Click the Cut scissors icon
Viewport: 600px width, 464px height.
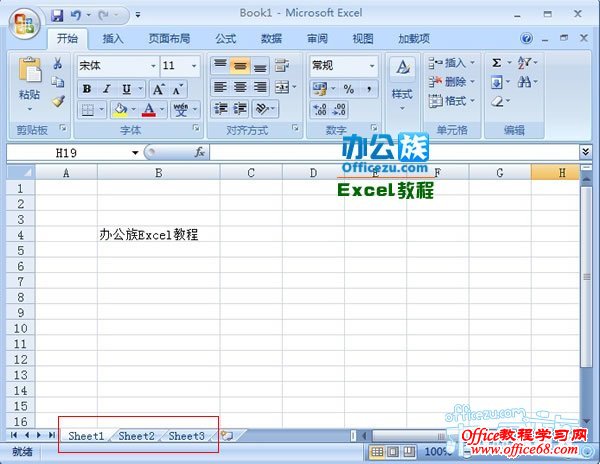[x=58, y=63]
